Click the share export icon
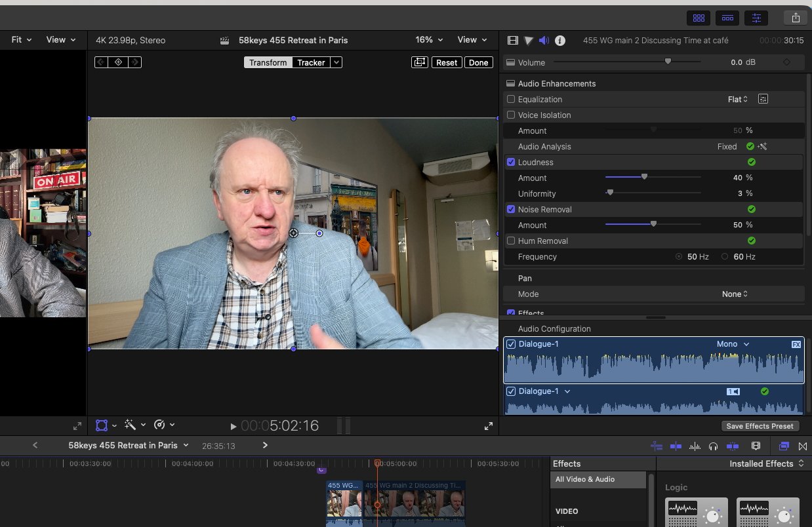This screenshot has width=812, height=527. [796, 18]
